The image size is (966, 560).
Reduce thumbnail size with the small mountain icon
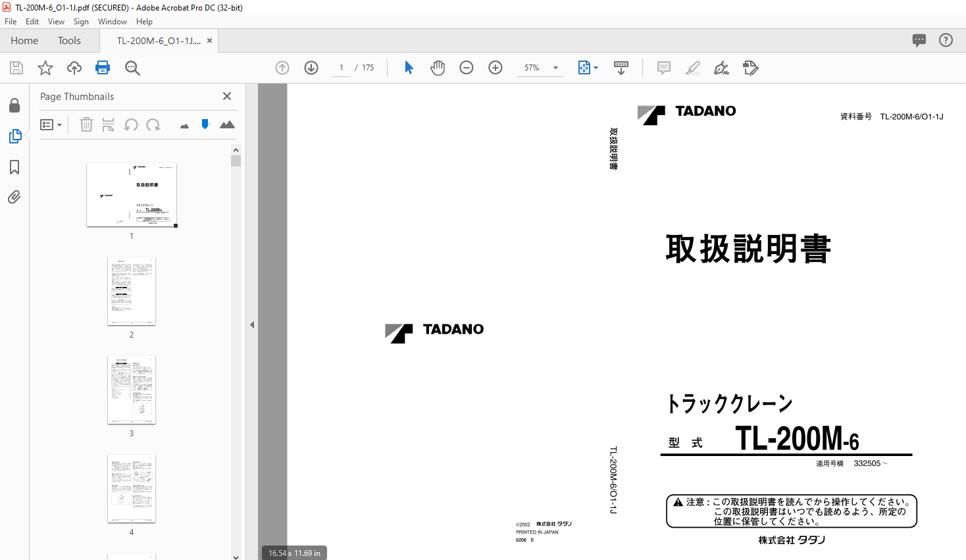tap(184, 126)
